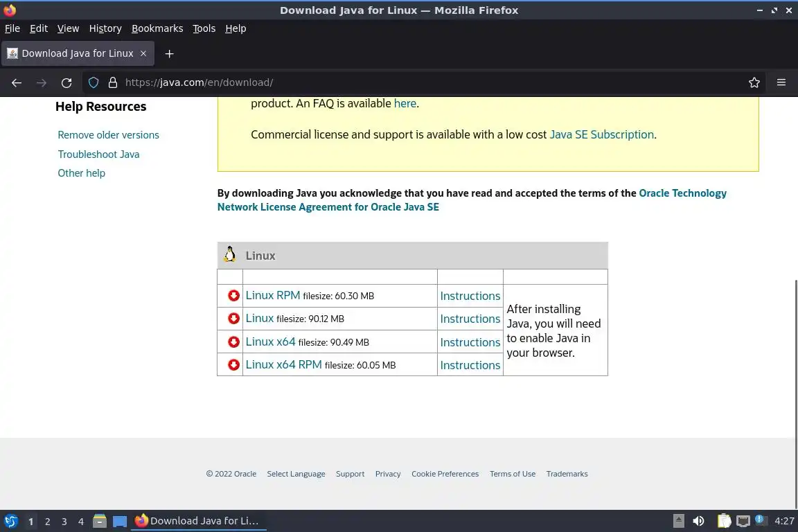
Task: Click the page vertical scrollbar
Action: [x=795, y=393]
